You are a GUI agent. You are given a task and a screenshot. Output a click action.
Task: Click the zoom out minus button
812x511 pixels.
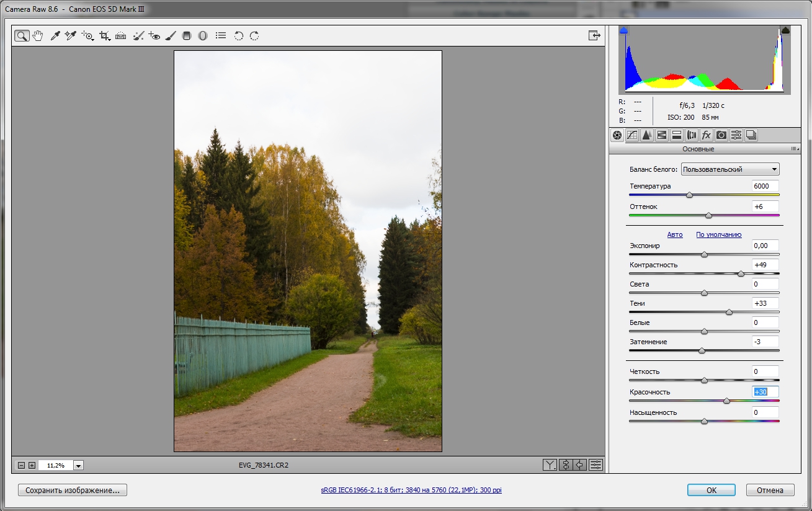point(21,465)
